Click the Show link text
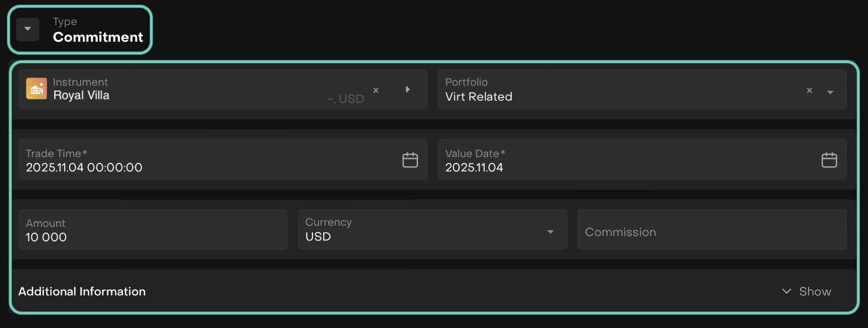The height and width of the screenshot is (328, 868). pyautogui.click(x=815, y=291)
